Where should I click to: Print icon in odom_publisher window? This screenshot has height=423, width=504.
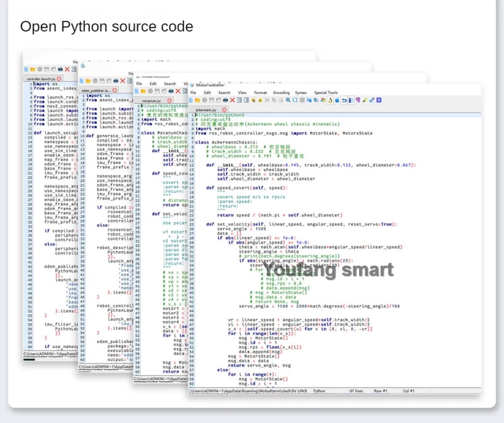point(116,81)
